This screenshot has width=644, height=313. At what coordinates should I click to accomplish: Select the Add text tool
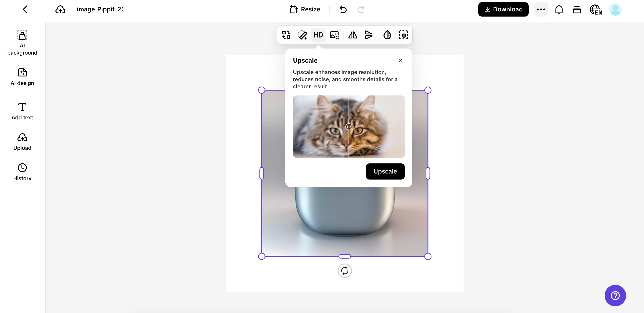[x=22, y=111]
